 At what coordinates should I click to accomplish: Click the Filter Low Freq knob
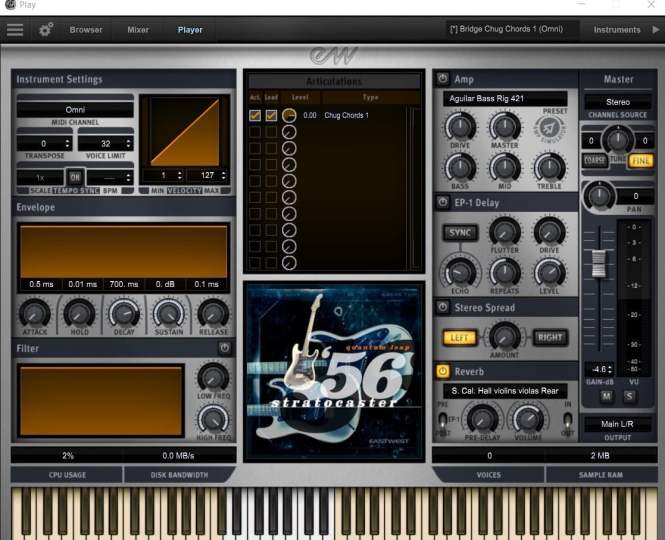213,378
